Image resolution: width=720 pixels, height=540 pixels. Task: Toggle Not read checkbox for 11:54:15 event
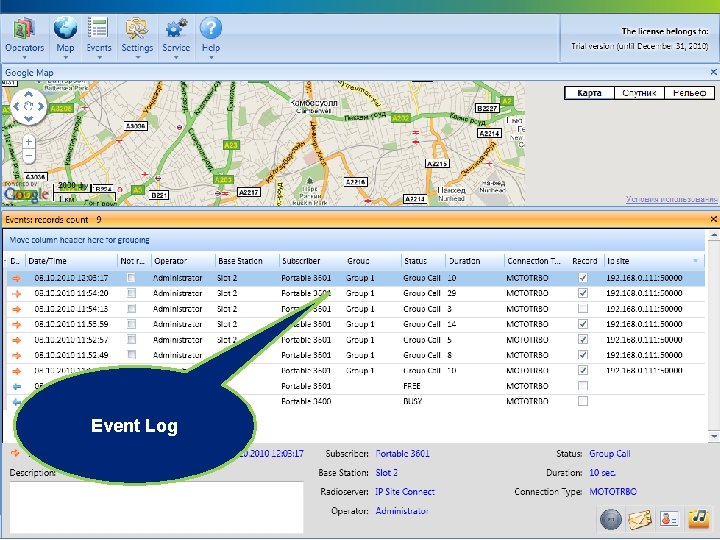[x=131, y=309]
